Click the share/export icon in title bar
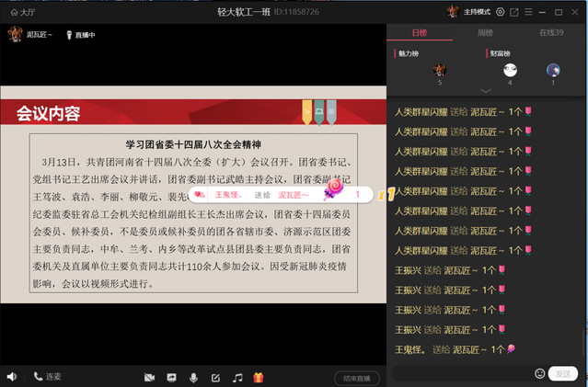This screenshot has width=588, height=387. click(x=514, y=12)
